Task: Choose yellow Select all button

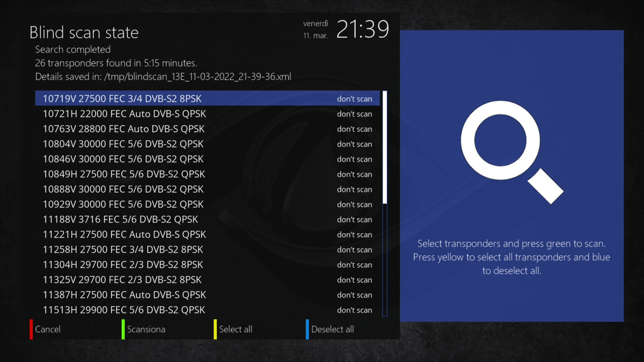Action: click(x=233, y=329)
